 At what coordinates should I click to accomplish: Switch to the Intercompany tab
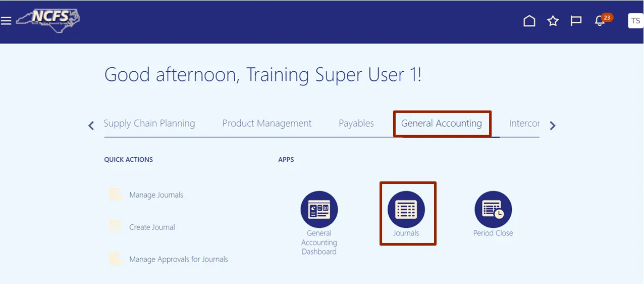(x=524, y=123)
